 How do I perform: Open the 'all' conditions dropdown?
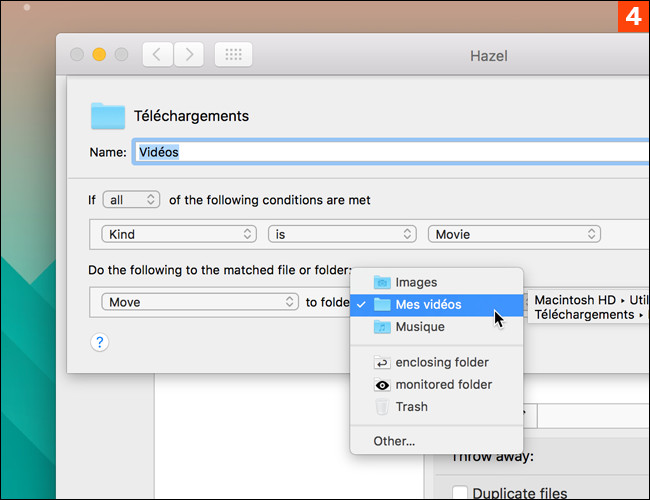[131, 200]
